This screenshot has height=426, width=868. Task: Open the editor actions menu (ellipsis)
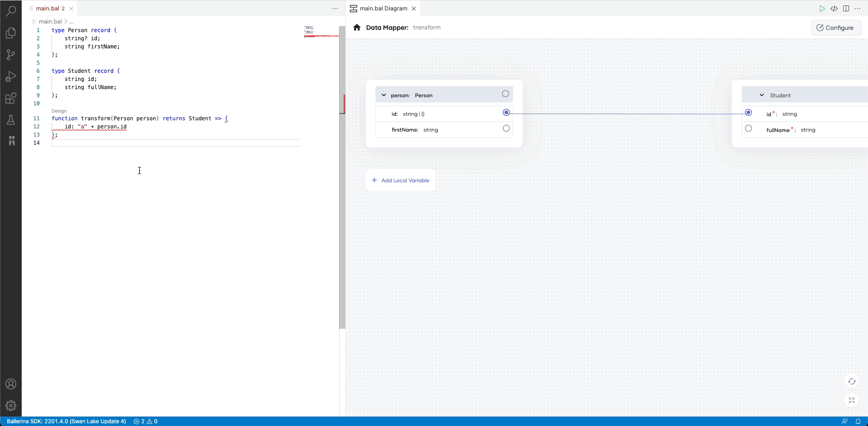pos(335,9)
